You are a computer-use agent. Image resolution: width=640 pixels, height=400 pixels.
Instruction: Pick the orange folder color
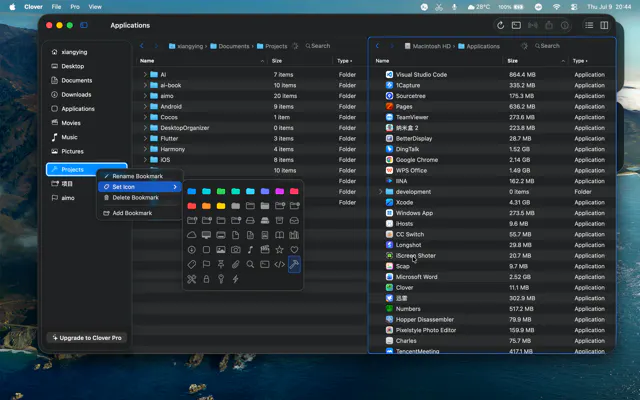[206, 206]
